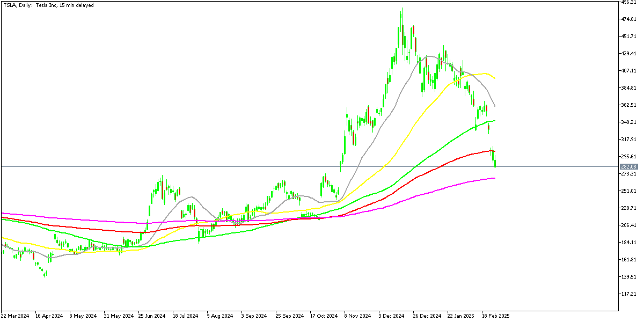Click the right end of the red moving average

coord(494,151)
